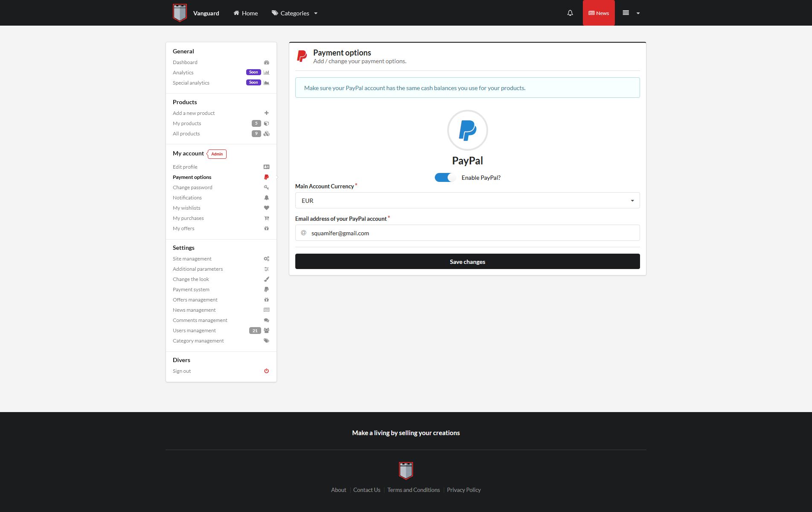Click the Special analytics area chart icon
The height and width of the screenshot is (512, 812).
[x=266, y=83]
